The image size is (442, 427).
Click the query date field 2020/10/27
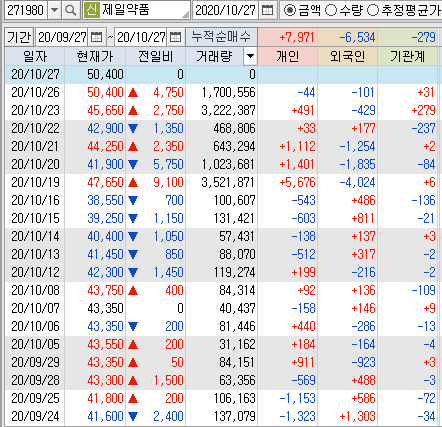(x=226, y=10)
